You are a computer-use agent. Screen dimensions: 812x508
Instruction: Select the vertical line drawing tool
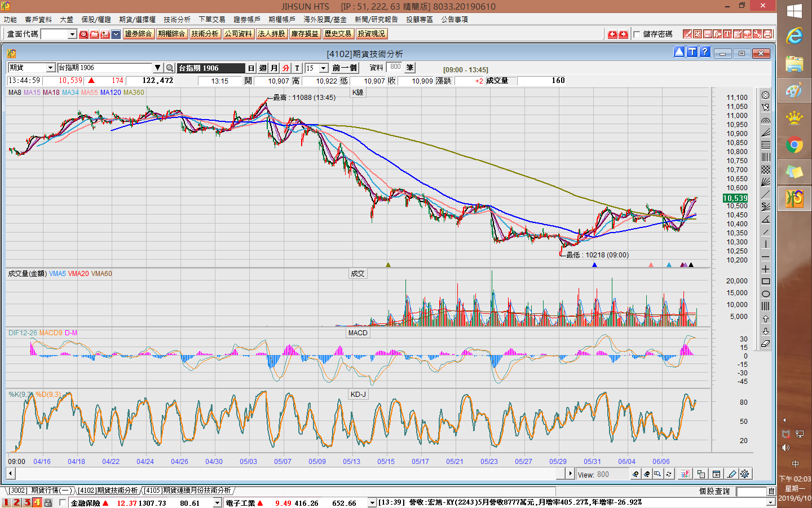[765, 244]
